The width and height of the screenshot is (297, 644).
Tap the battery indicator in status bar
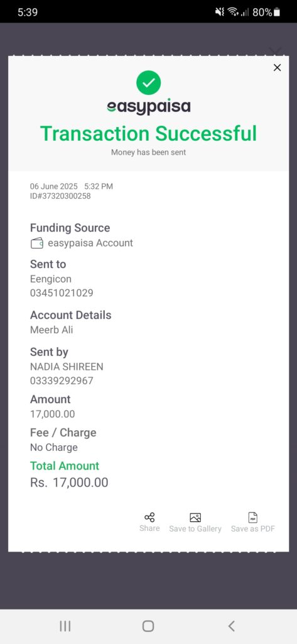(277, 13)
